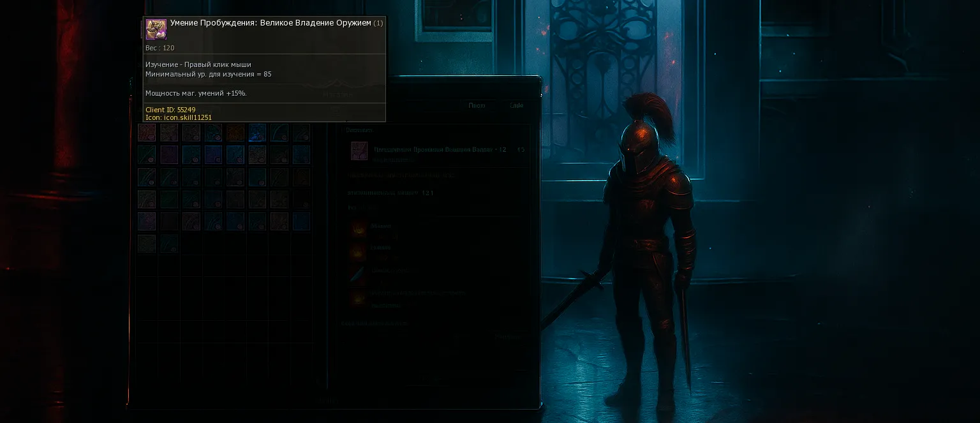Image resolution: width=980 pixels, height=423 pixels.
Task: Click the Awakening Skill icon in the tooltip
Action: tap(156, 29)
